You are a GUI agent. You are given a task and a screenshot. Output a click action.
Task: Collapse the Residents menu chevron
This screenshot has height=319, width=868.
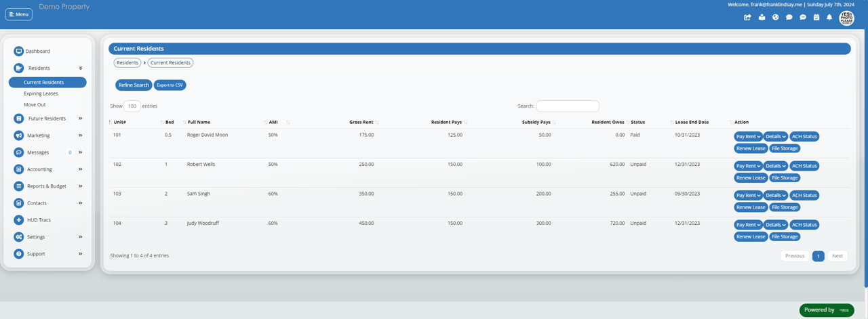point(81,68)
